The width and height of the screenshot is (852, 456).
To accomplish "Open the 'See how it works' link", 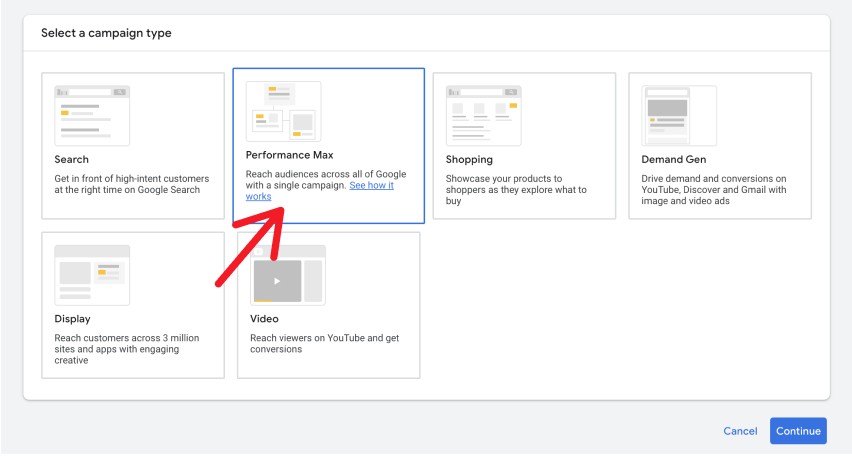I will [x=371, y=185].
